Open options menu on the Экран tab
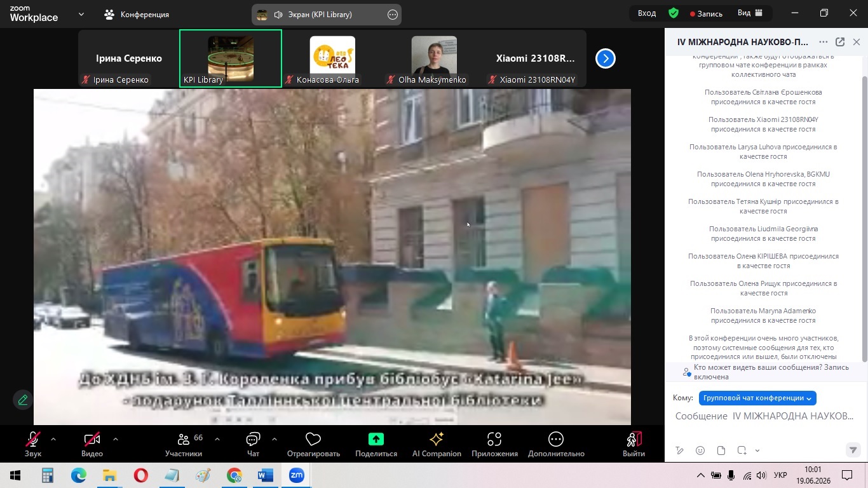The width and height of the screenshot is (868, 488). click(393, 15)
